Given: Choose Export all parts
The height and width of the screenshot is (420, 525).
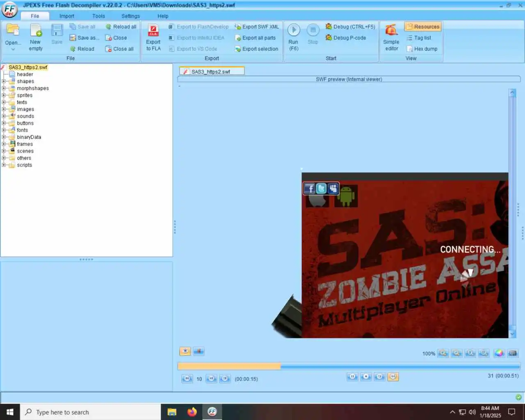Looking at the screenshot, I should pyautogui.click(x=255, y=38).
